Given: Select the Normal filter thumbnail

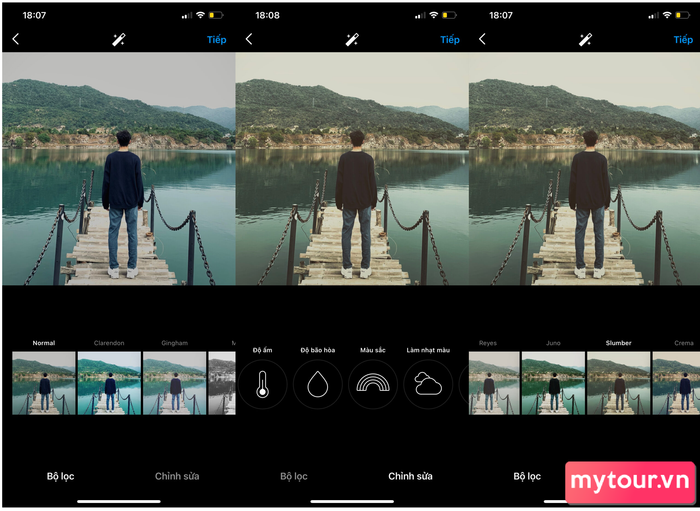Looking at the screenshot, I should [x=44, y=383].
